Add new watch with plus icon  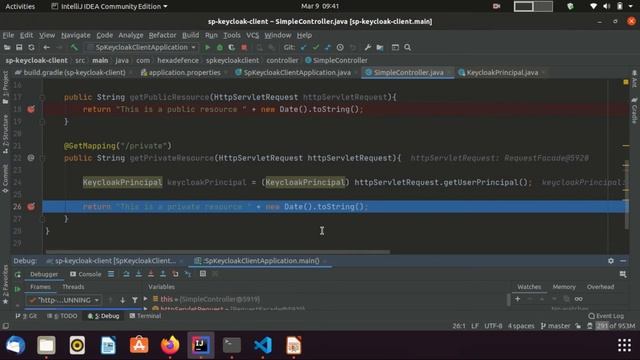(518, 299)
